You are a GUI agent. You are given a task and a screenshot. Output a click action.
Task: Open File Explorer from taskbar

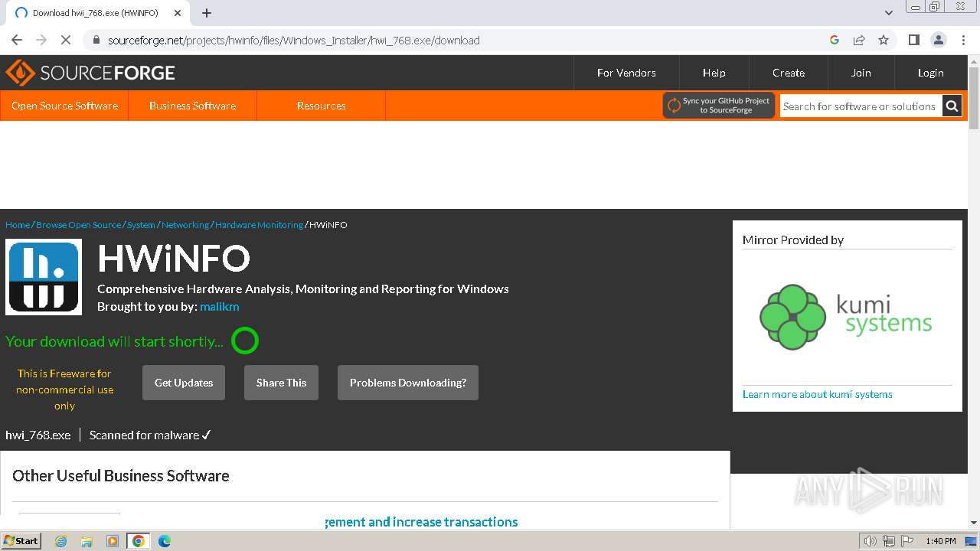(x=87, y=541)
